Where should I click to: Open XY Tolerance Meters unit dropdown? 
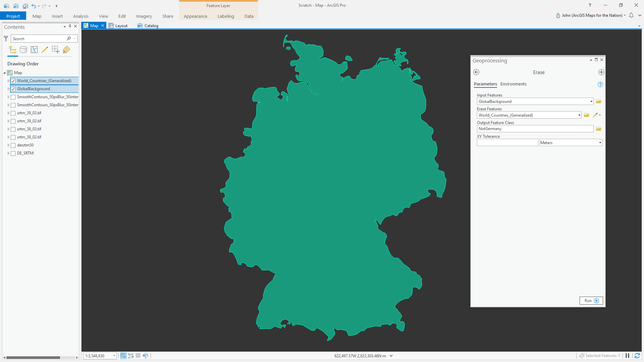click(x=600, y=143)
